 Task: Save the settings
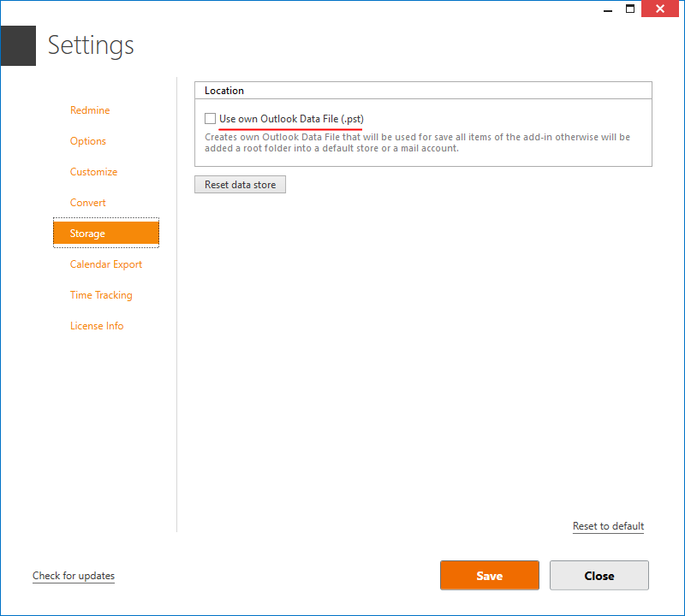pyautogui.click(x=490, y=576)
